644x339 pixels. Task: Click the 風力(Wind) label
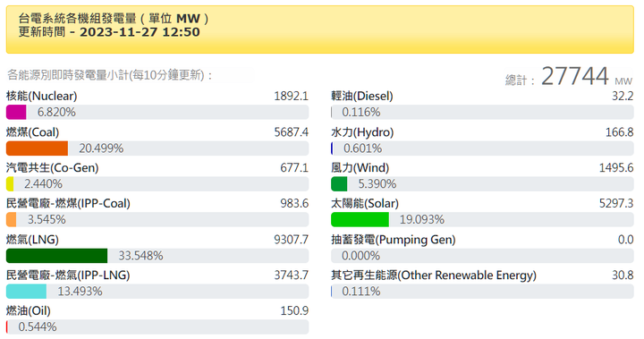click(360, 167)
